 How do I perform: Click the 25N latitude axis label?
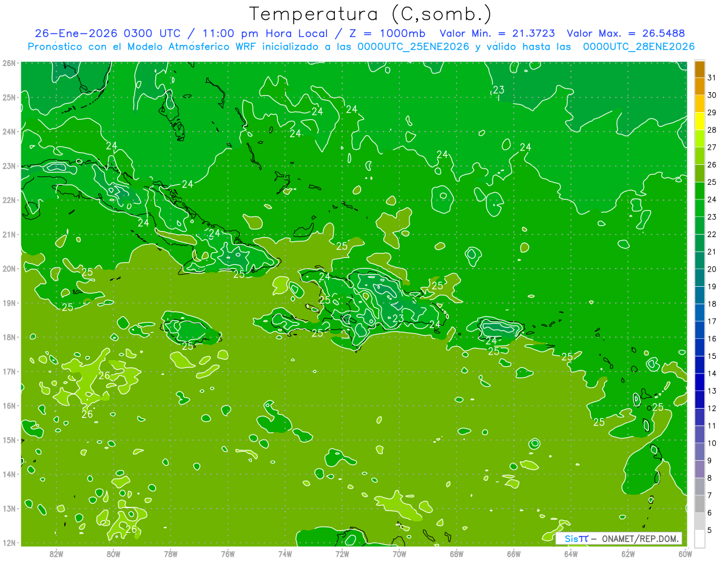pos(8,97)
